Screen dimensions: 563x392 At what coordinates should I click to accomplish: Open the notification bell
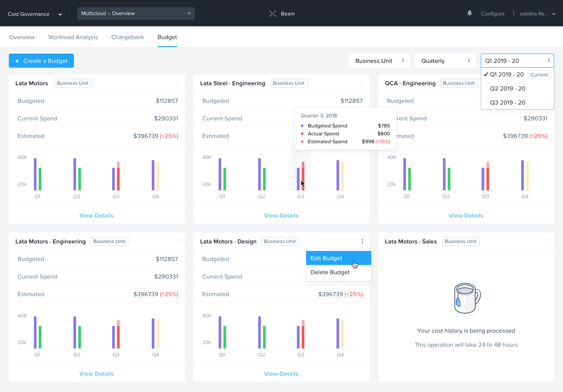(x=470, y=13)
